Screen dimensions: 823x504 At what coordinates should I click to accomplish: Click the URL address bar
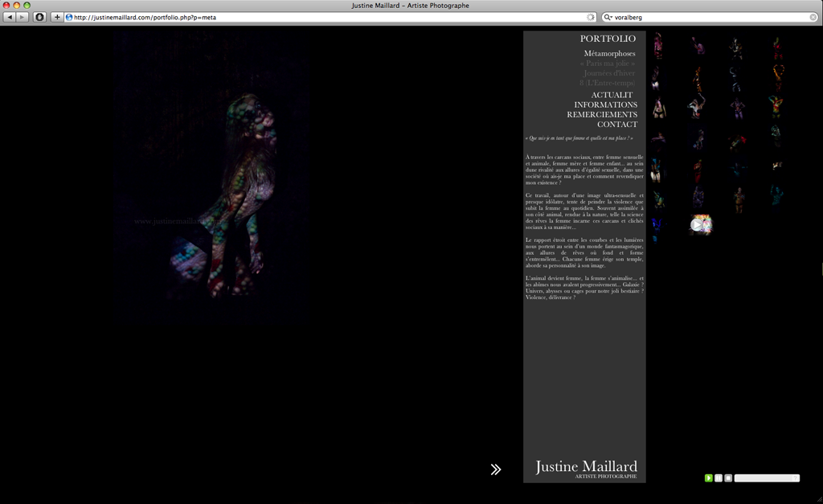point(321,17)
